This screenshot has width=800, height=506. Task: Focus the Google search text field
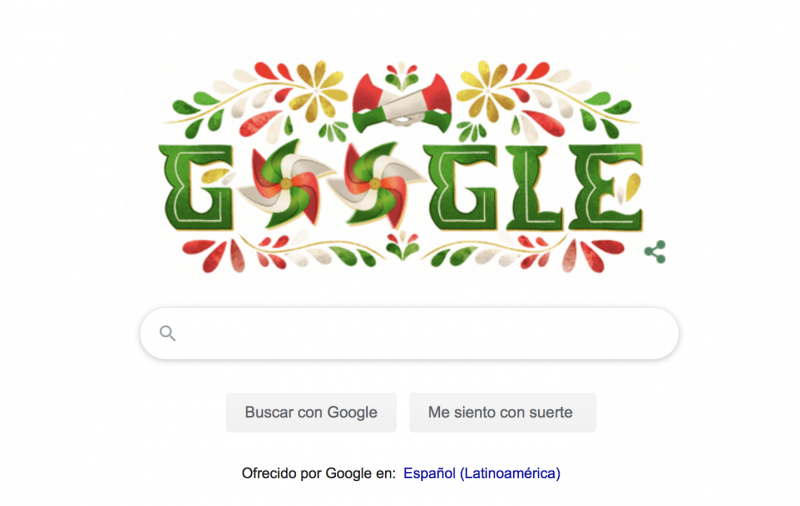(x=409, y=334)
